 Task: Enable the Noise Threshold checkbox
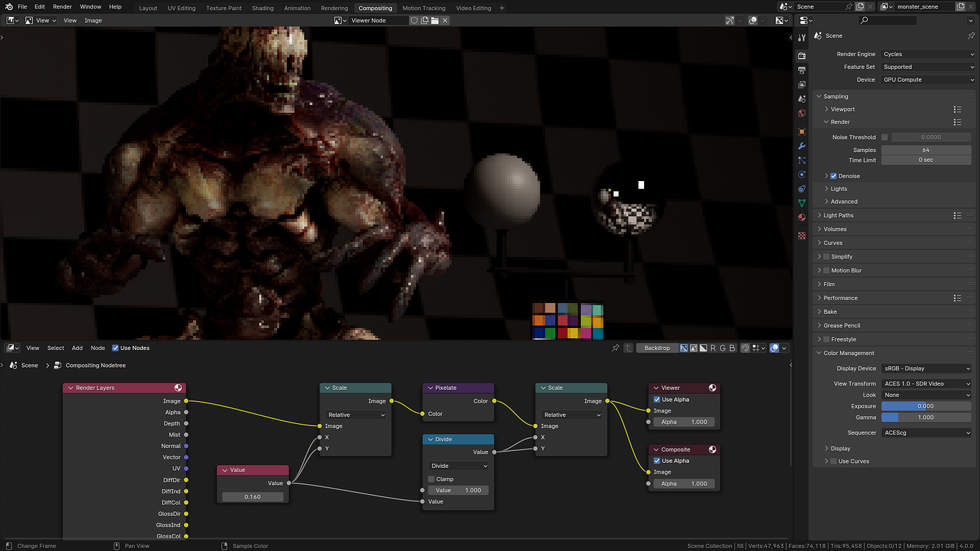tap(885, 137)
